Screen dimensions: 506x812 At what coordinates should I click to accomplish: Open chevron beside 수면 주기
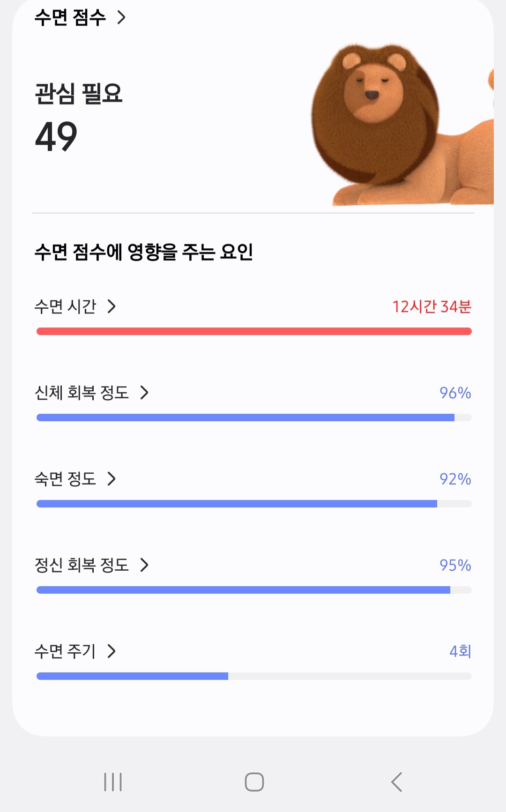[112, 651]
